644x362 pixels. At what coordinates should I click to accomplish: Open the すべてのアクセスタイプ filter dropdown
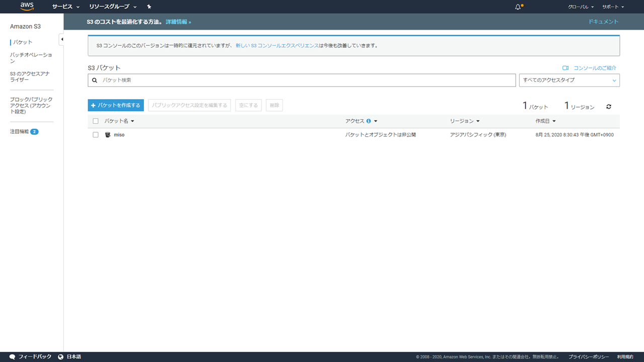[x=570, y=80]
